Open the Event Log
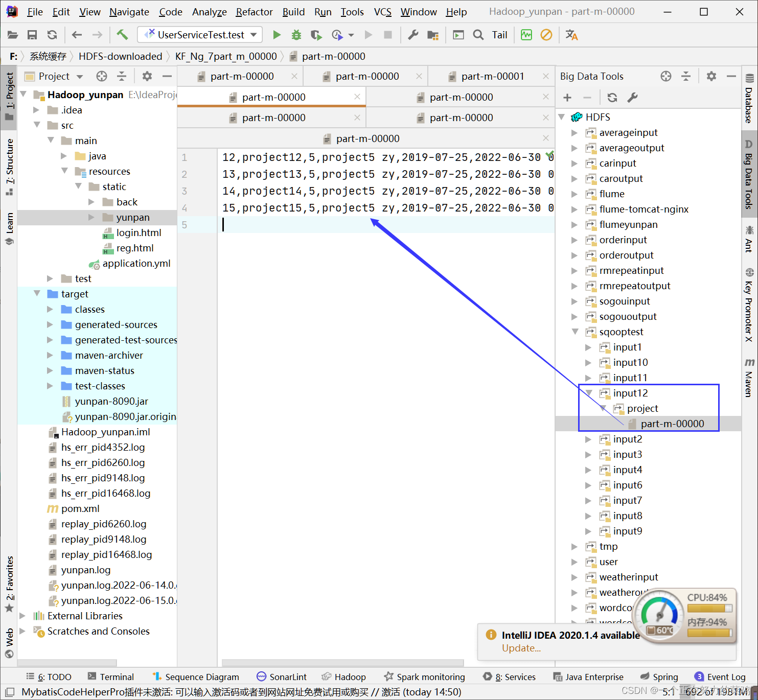 click(x=720, y=676)
